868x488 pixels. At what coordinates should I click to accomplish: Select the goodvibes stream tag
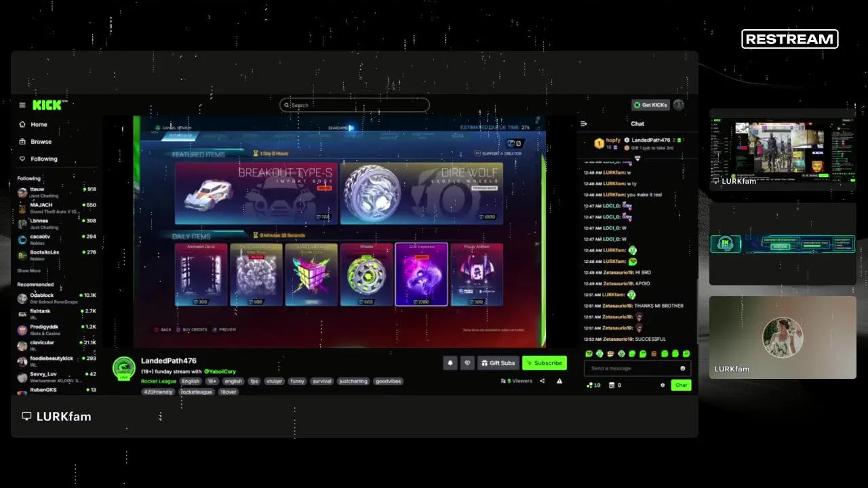click(x=389, y=381)
